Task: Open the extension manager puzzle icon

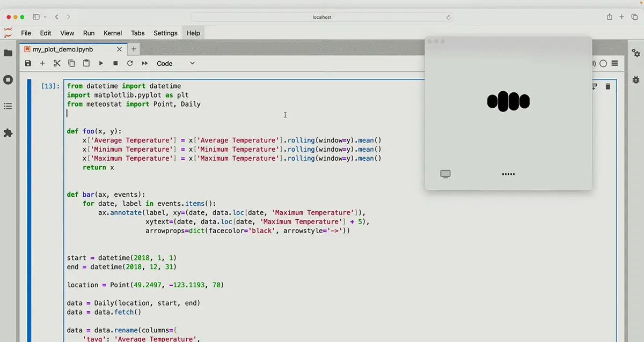Action: (x=8, y=133)
